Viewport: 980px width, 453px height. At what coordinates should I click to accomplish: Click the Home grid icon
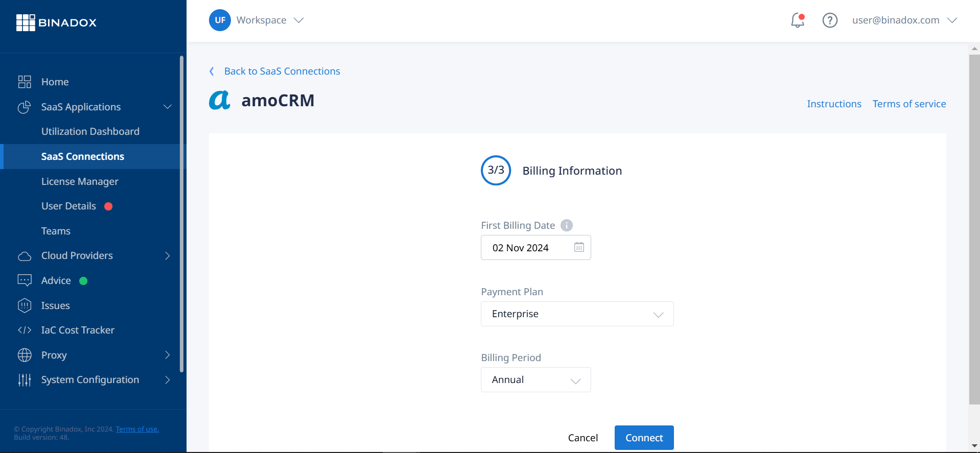[25, 82]
